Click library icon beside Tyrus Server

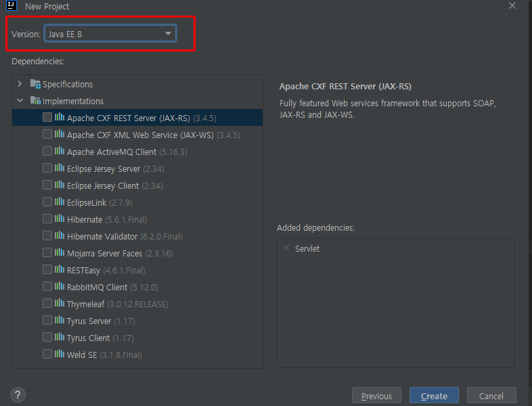pos(60,320)
